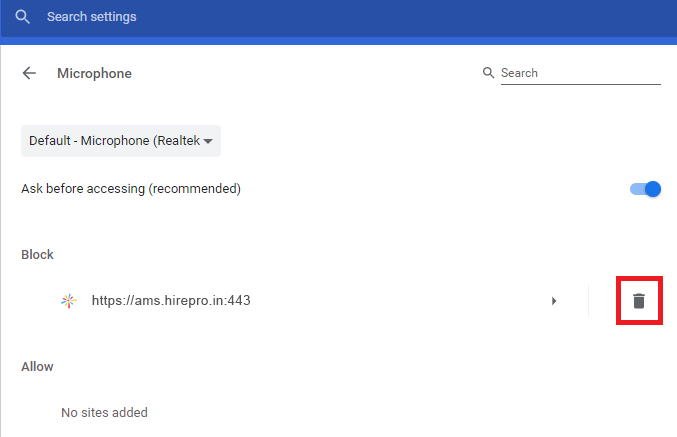Viewport: 677px width, 437px height.
Task: Expand site details arrow for ams.hirepro.in
Action: point(554,300)
